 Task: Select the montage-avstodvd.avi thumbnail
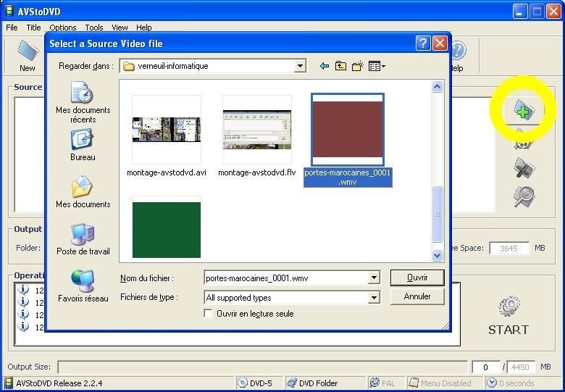click(x=167, y=130)
